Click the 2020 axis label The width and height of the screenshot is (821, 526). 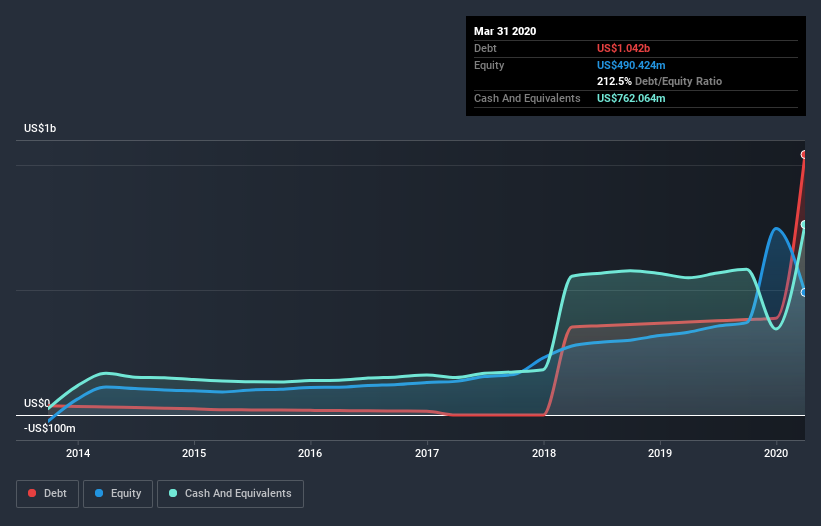(x=776, y=453)
